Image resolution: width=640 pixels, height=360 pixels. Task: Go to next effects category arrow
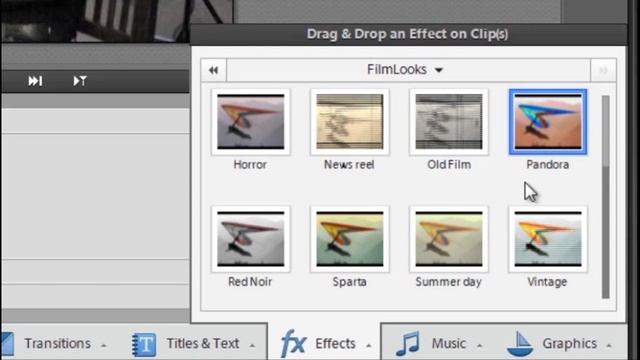[x=603, y=70]
